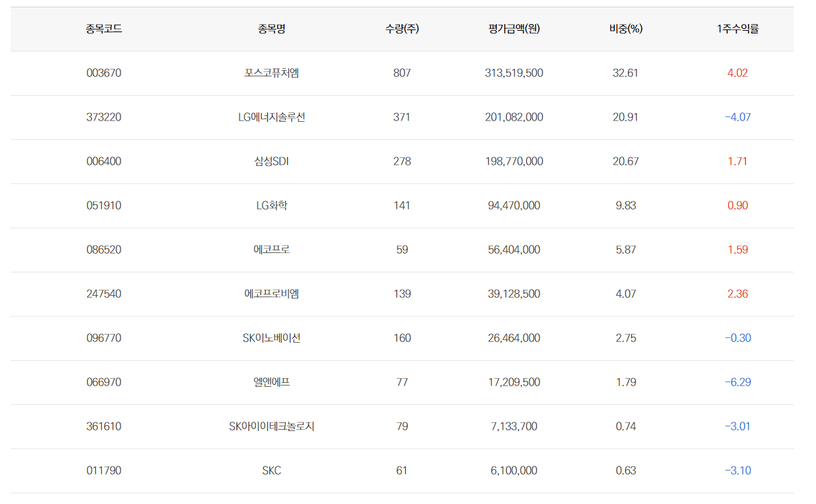Click the weekly return 4.02
The width and height of the screenshot is (816, 504).
[x=738, y=73]
